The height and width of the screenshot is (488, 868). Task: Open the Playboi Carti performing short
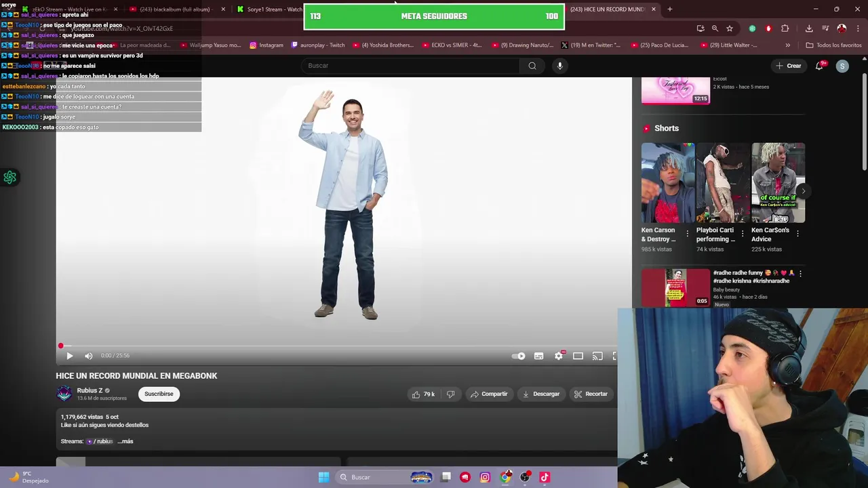coord(723,182)
